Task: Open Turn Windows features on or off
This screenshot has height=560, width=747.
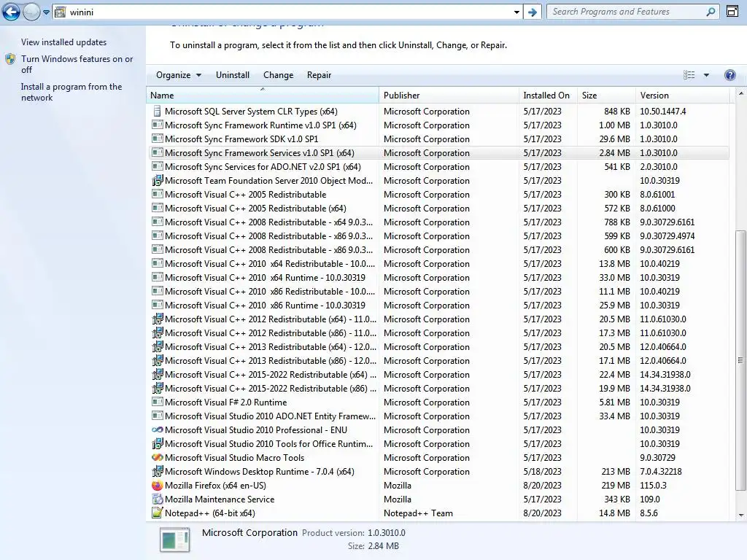Action: click(77, 64)
